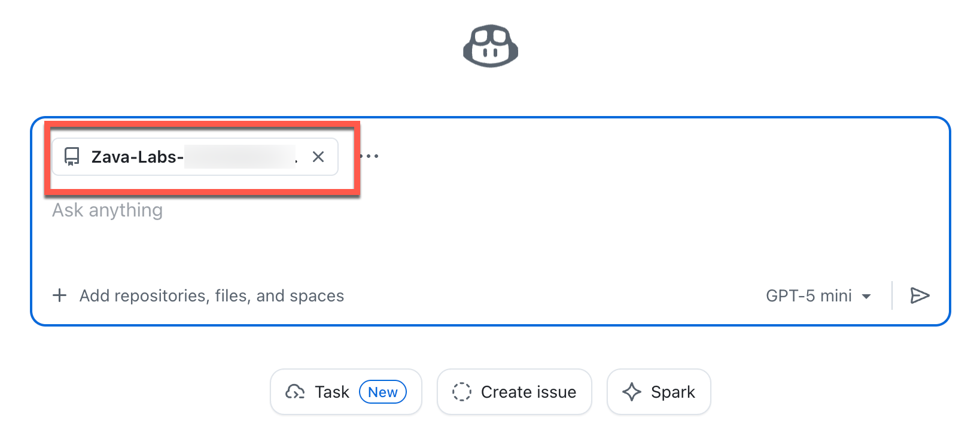The image size is (980, 433).
Task: Open the ellipsis menu beside the repository chip
Action: tap(369, 156)
